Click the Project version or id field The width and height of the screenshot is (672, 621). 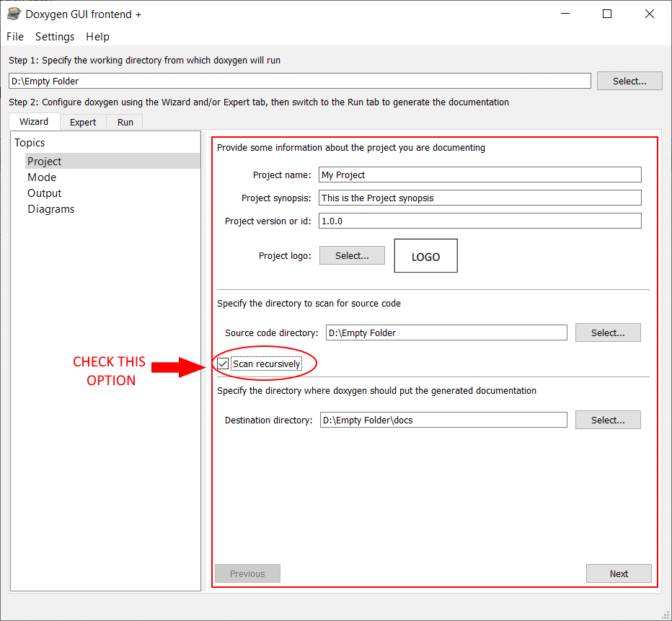479,221
